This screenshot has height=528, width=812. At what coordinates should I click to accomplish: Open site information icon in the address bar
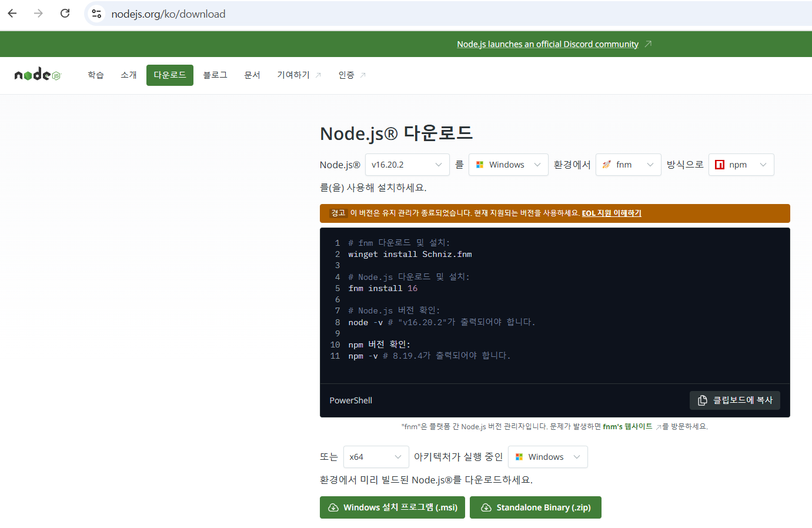click(x=97, y=14)
